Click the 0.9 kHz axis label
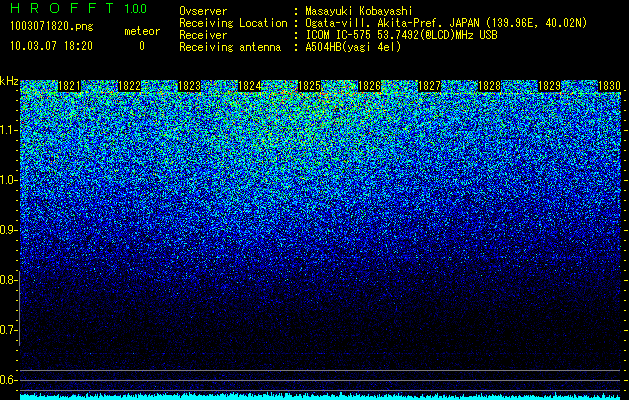The width and height of the screenshot is (629, 400). 8,230
